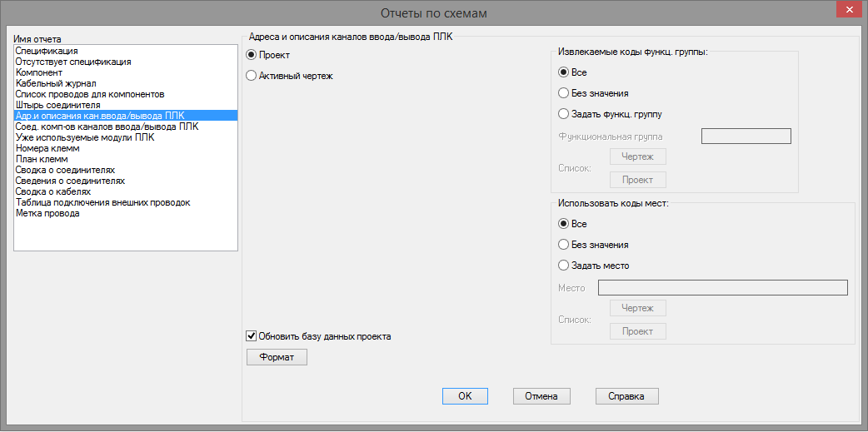868x432 pixels.
Task: Select План клемм report
Action: tap(126, 159)
